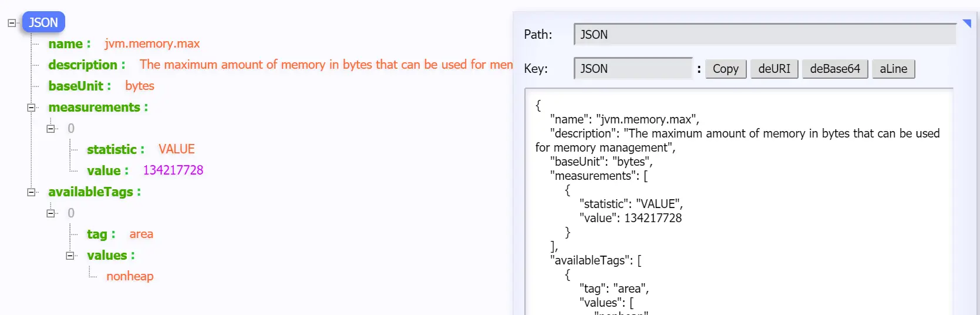Focus the Key input field
Viewport: 980px width, 315px height.
[x=634, y=68]
